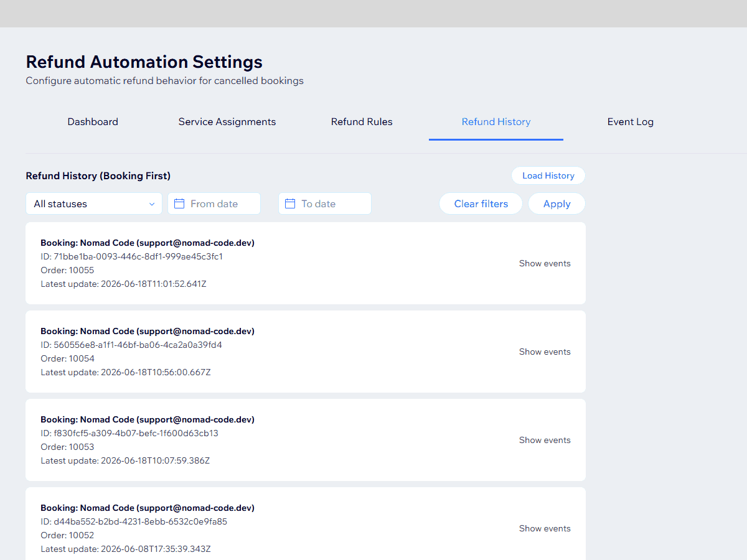Click Booking: Nomad Code title of order 10052

click(x=148, y=508)
